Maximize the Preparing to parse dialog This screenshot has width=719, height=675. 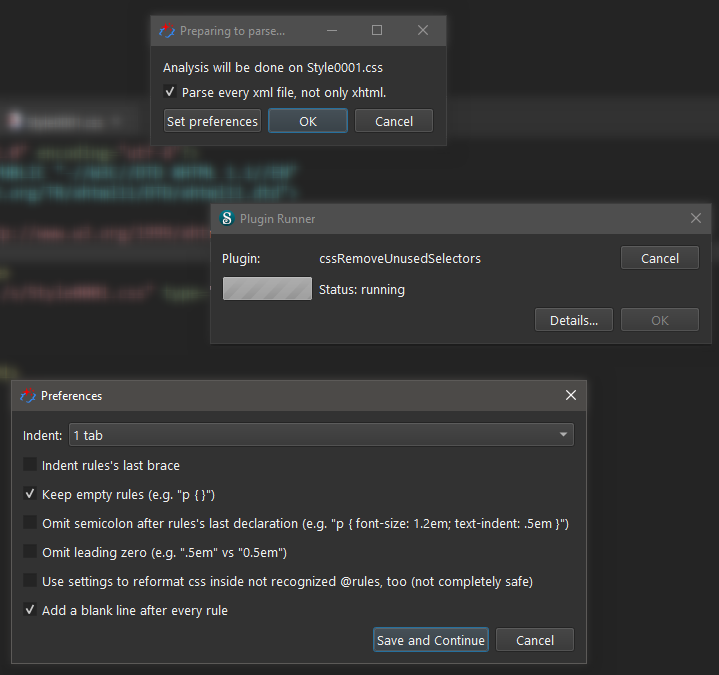[377, 31]
